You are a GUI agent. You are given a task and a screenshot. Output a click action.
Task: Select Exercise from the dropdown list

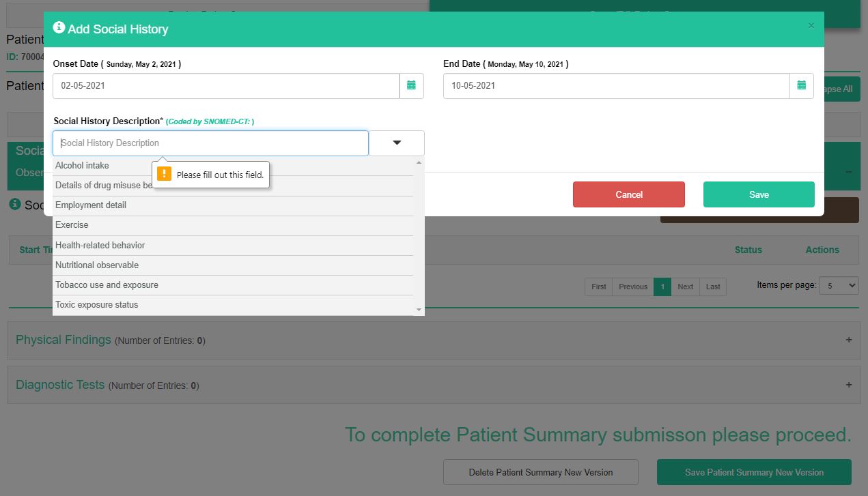point(72,225)
